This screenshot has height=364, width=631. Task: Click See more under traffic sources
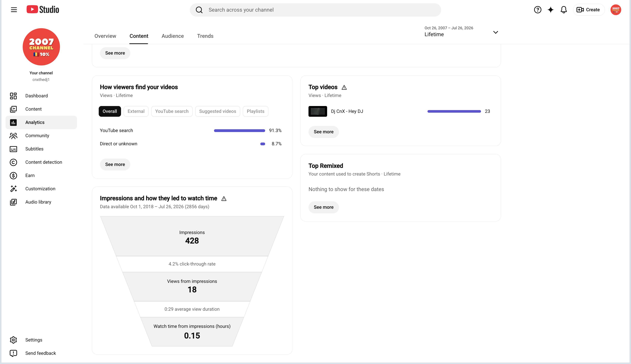pyautogui.click(x=115, y=164)
